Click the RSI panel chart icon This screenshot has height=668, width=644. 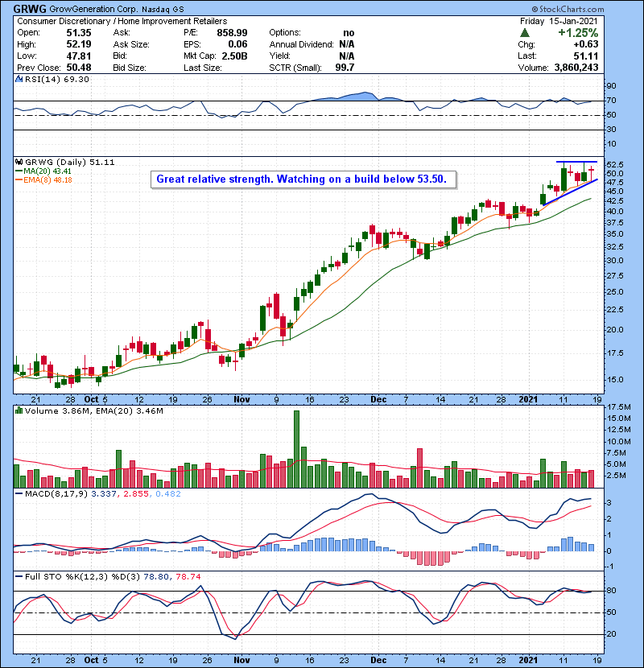point(19,79)
